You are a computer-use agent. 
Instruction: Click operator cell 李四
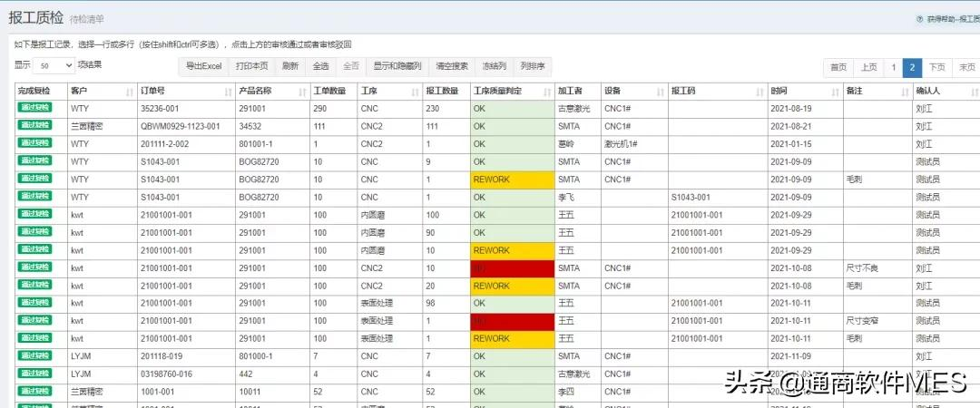pos(565,392)
